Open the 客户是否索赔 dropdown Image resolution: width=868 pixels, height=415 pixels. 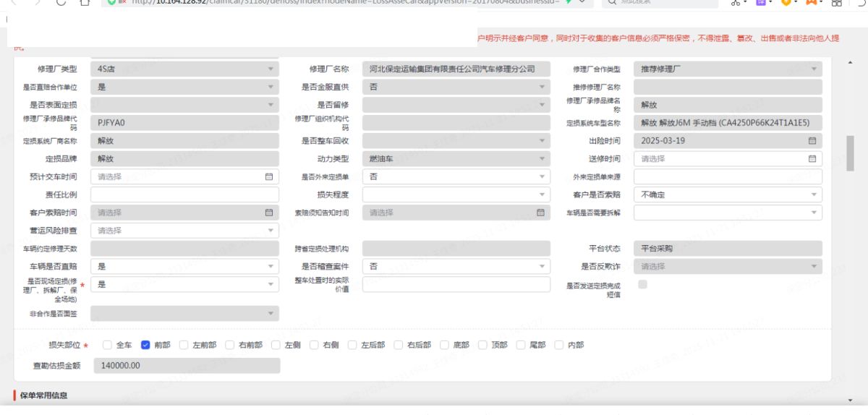[728, 194]
